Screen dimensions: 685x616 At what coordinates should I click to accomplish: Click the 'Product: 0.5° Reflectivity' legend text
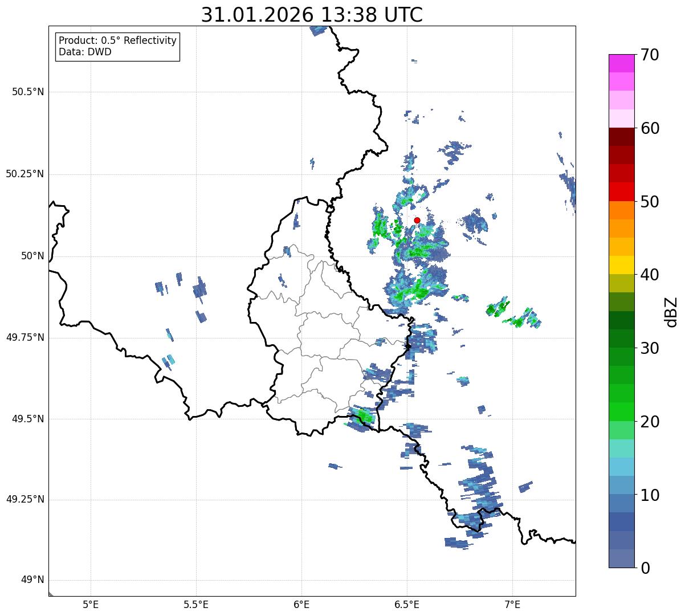point(117,40)
